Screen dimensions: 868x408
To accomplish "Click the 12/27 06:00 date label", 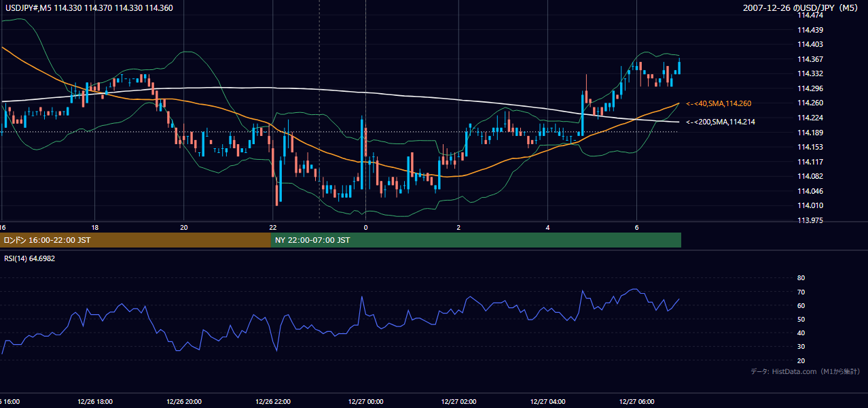I will tap(636, 402).
